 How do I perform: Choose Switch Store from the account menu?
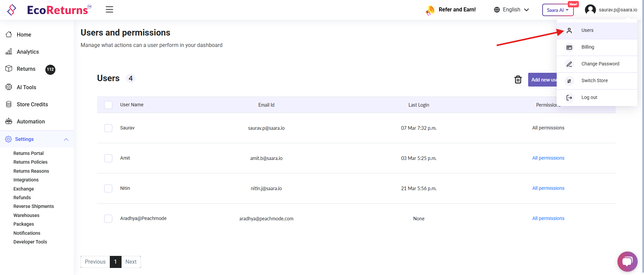(x=594, y=80)
